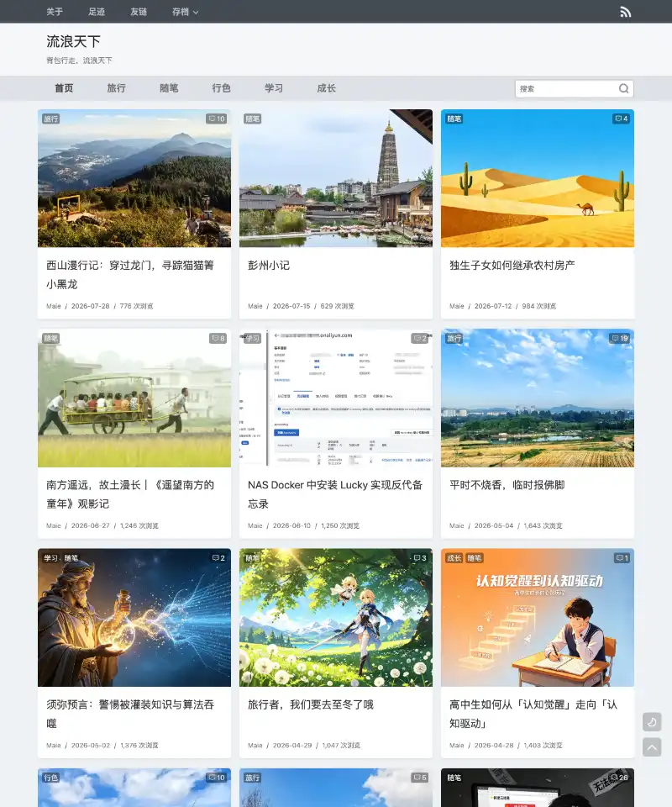The height and width of the screenshot is (807, 672).
Task: Click the desert camel thumbnail
Action: (x=538, y=178)
